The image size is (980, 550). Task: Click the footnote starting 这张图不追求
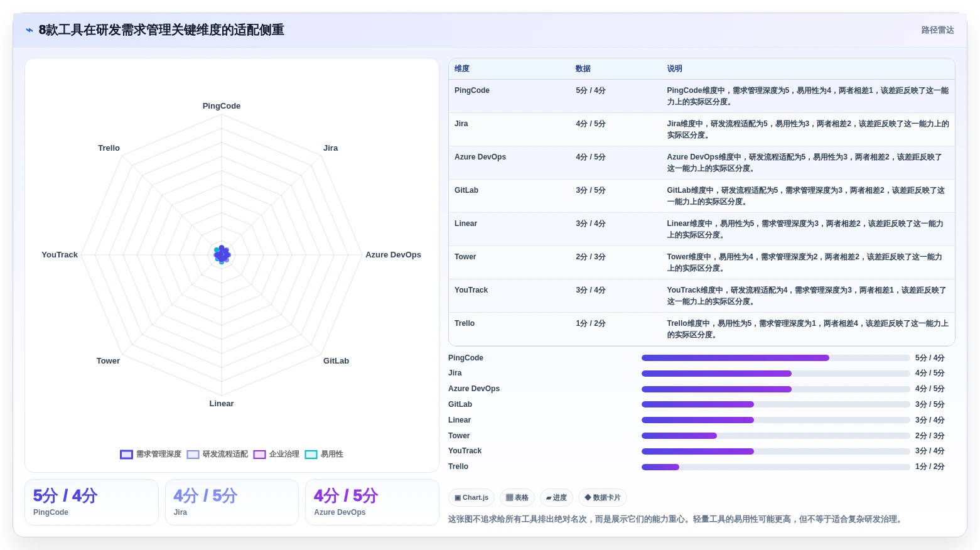click(676, 519)
